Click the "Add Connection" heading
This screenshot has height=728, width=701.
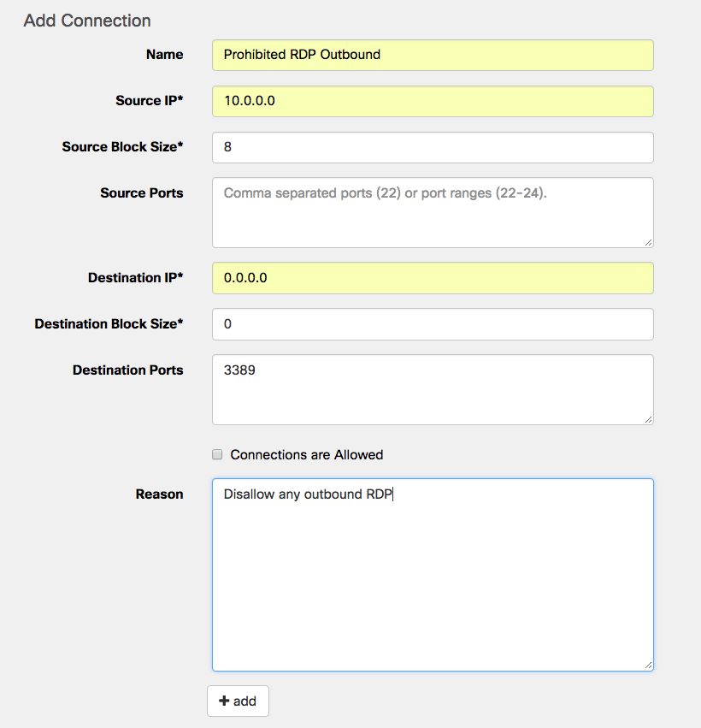[87, 21]
